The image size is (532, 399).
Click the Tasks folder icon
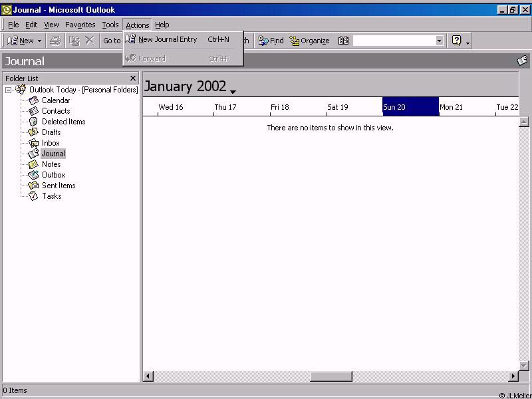pyautogui.click(x=33, y=196)
